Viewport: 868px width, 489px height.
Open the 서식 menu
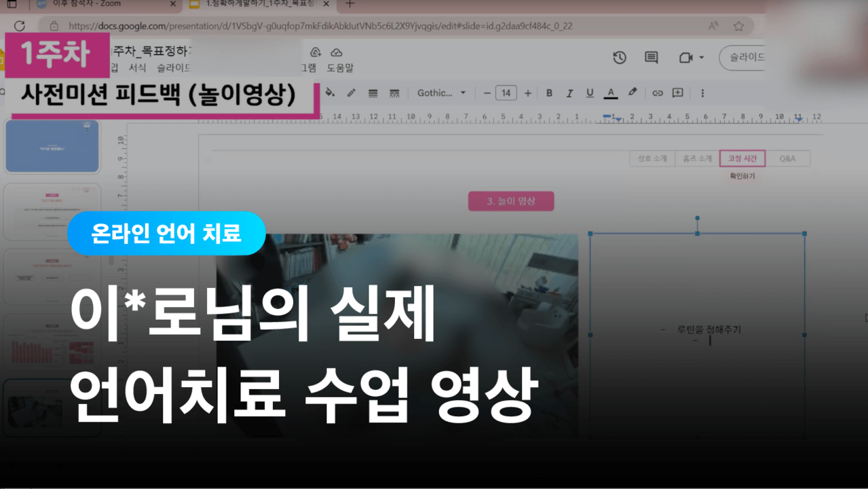tap(138, 68)
